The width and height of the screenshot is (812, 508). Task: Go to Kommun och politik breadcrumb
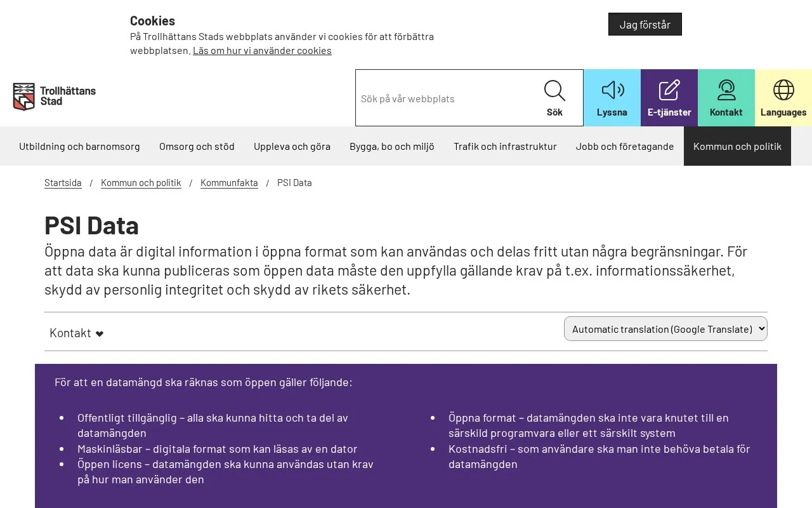141,183
